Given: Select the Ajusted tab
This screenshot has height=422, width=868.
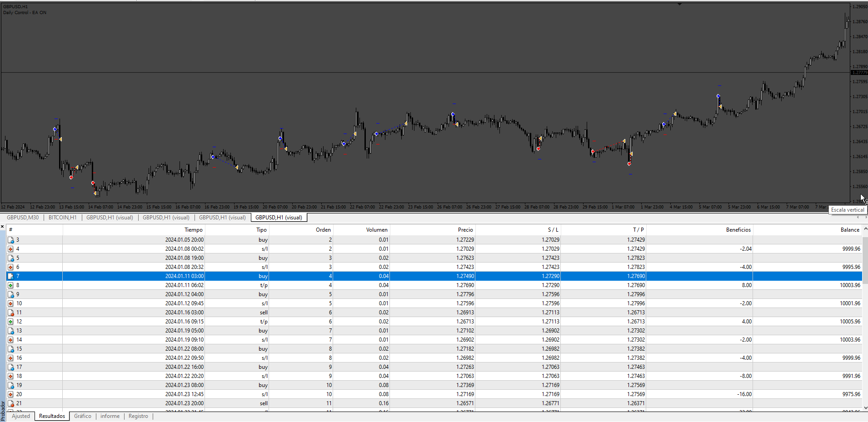Looking at the screenshot, I should pos(21,416).
